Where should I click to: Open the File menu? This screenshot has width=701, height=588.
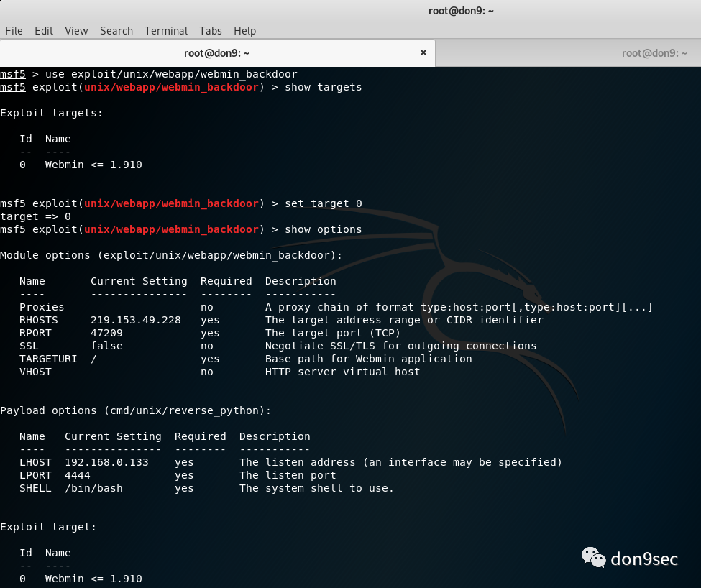pyautogui.click(x=14, y=31)
